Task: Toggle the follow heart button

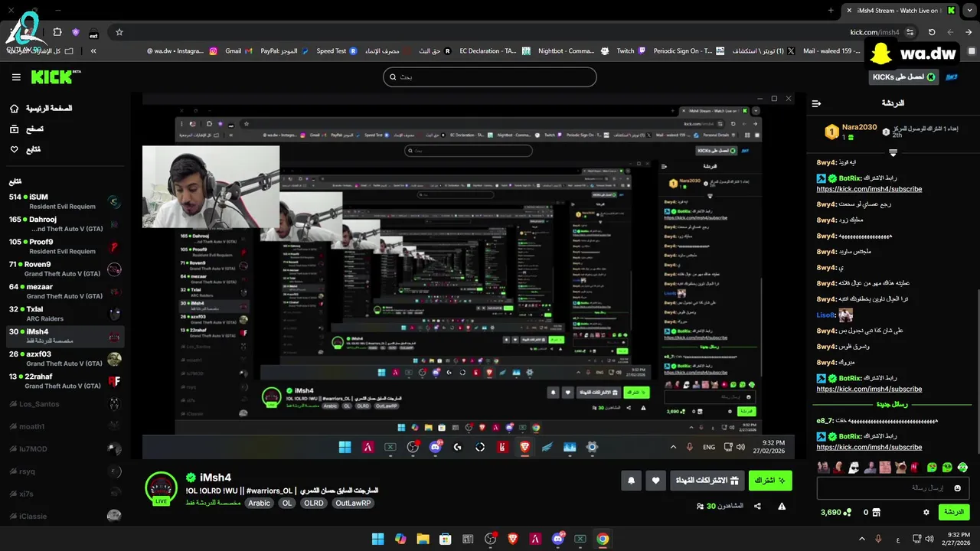Action: point(656,481)
